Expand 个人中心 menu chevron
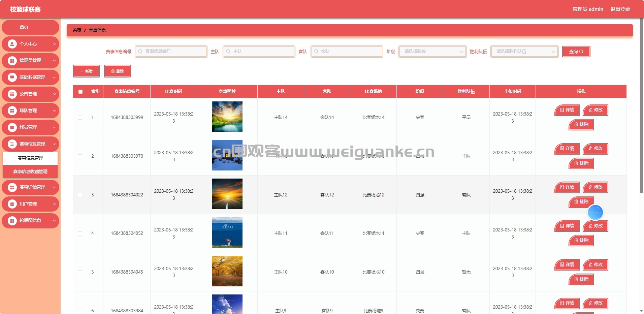 pyautogui.click(x=54, y=44)
